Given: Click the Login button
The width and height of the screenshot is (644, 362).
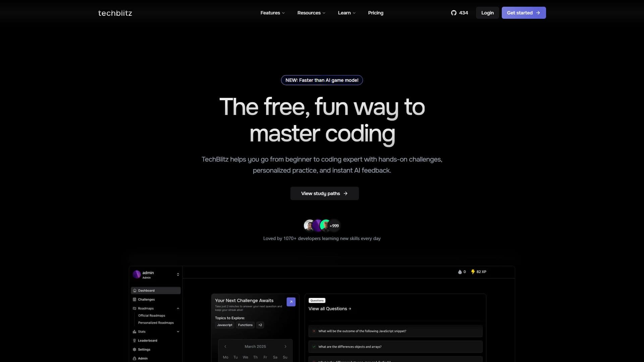Looking at the screenshot, I should coord(487,13).
